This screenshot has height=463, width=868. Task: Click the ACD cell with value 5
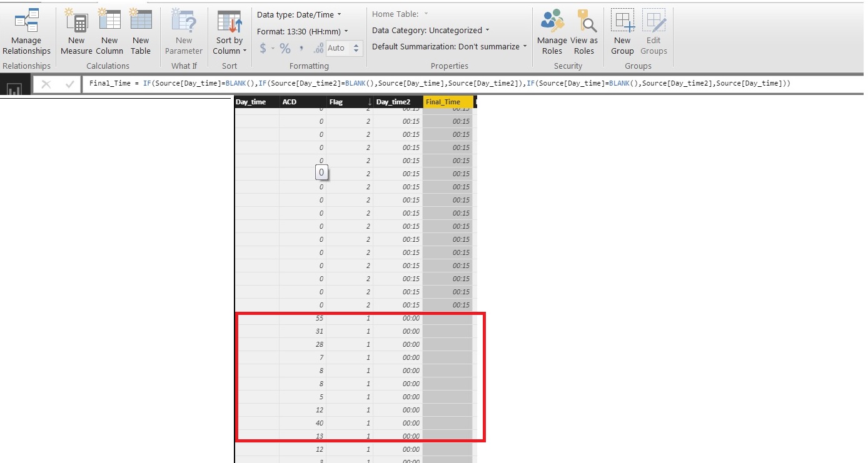click(303, 397)
